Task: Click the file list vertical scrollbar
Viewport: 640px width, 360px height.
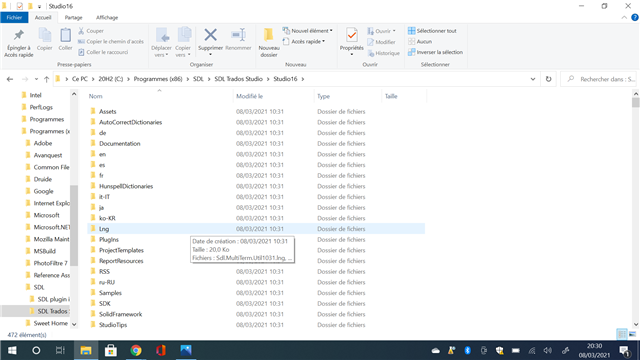Action: [x=636, y=102]
